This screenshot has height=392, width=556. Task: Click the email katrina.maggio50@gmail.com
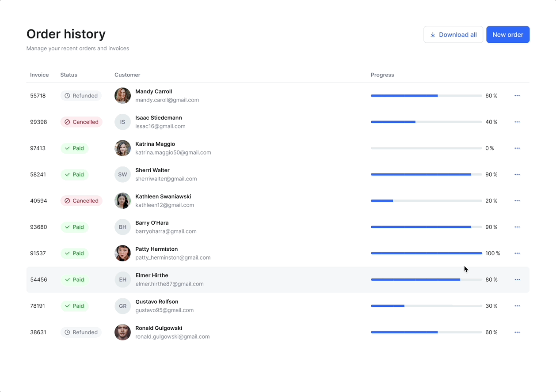click(x=173, y=153)
